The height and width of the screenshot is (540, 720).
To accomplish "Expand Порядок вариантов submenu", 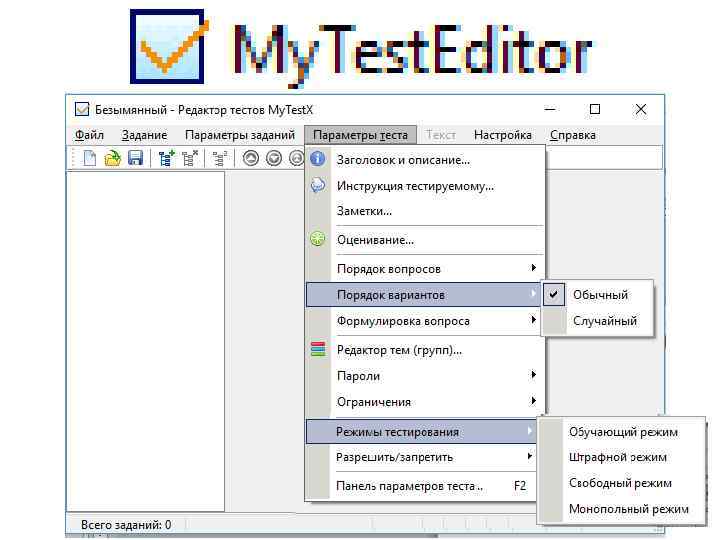I will pos(423,294).
